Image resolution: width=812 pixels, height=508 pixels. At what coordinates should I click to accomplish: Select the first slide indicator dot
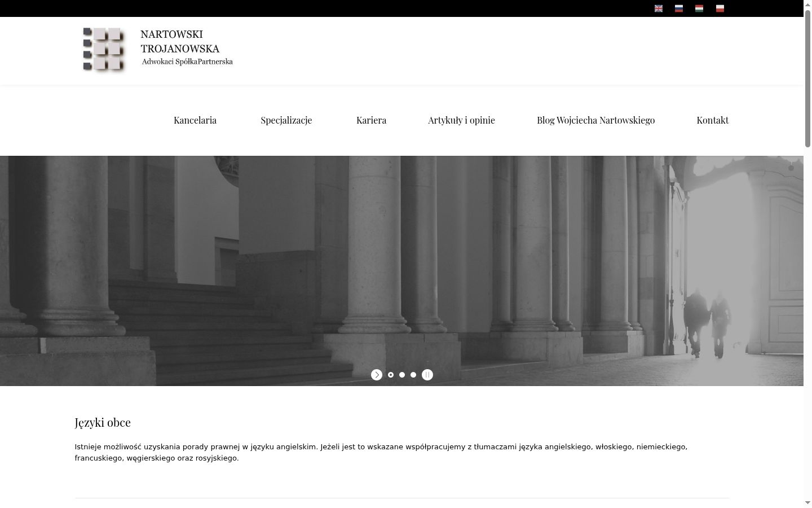pos(391,375)
